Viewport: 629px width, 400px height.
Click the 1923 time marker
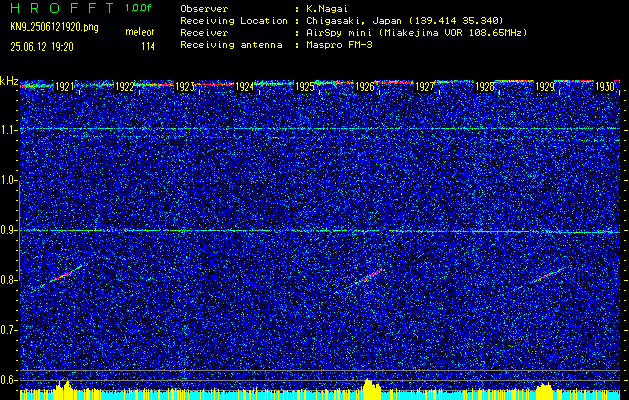pyautogui.click(x=185, y=87)
